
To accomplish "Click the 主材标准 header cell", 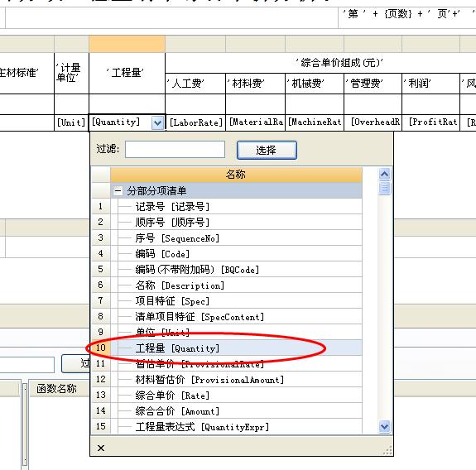I will [26, 73].
